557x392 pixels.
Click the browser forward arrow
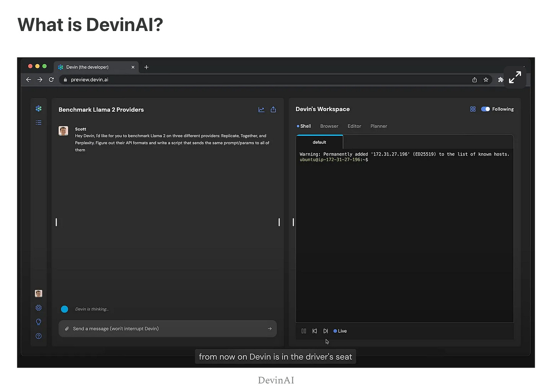click(40, 80)
